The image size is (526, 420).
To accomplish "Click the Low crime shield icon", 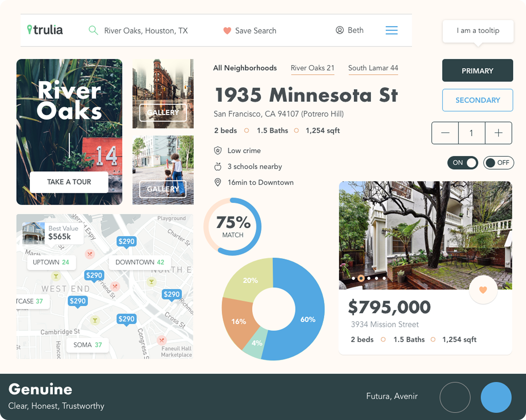I will click(218, 150).
